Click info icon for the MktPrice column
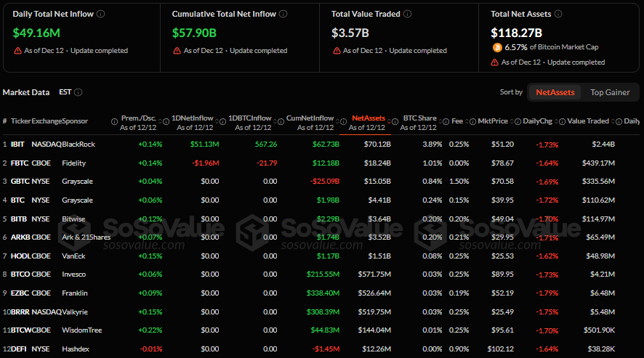This screenshot has height=358, width=644. (518, 121)
